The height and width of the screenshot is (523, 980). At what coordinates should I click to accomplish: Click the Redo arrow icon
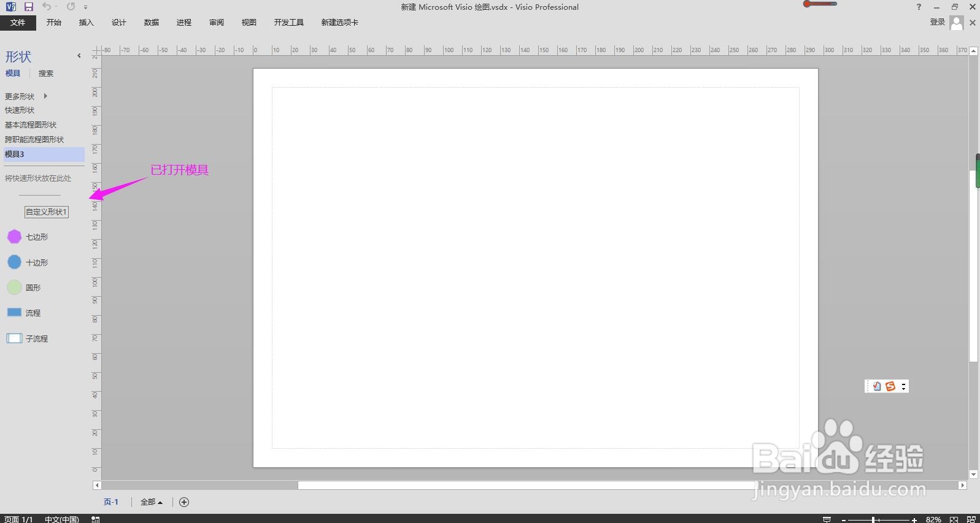tap(71, 7)
